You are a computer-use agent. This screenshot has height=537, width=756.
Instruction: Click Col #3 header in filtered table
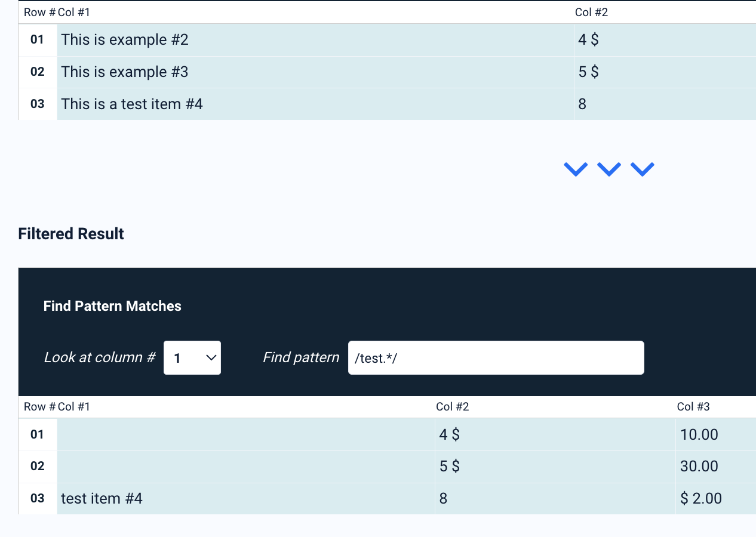[693, 407]
